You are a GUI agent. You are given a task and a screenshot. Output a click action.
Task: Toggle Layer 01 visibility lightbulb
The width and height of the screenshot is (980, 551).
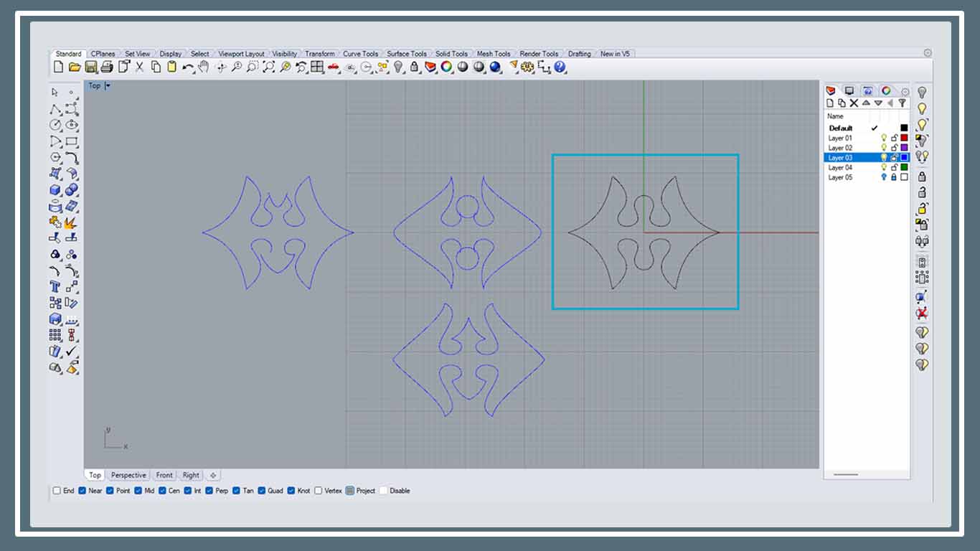(x=884, y=138)
